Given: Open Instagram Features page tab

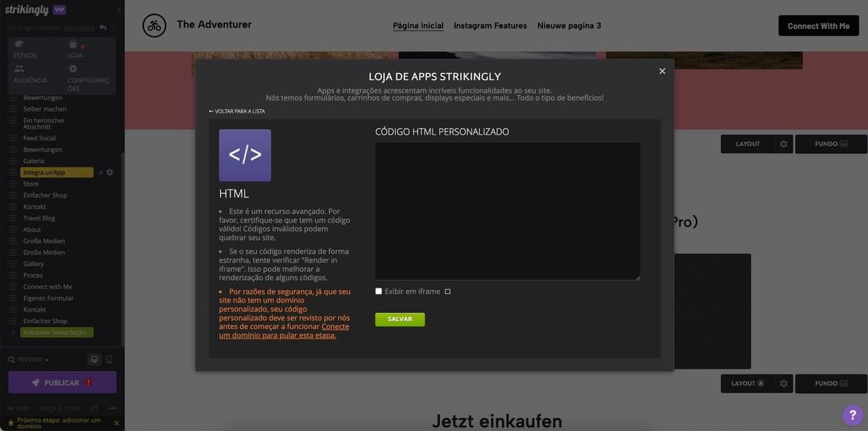Looking at the screenshot, I should point(490,25).
